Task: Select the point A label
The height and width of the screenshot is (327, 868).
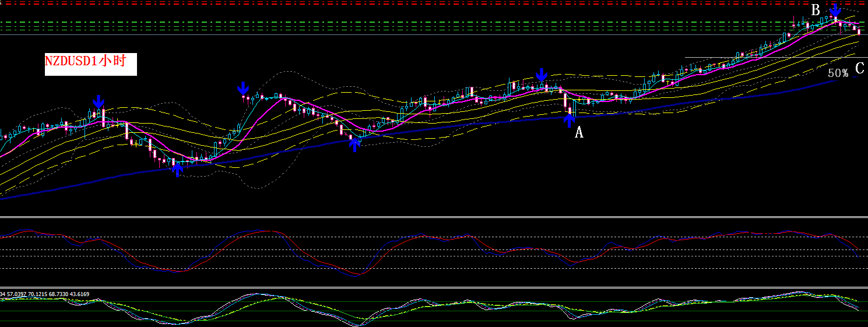Action: tap(579, 133)
